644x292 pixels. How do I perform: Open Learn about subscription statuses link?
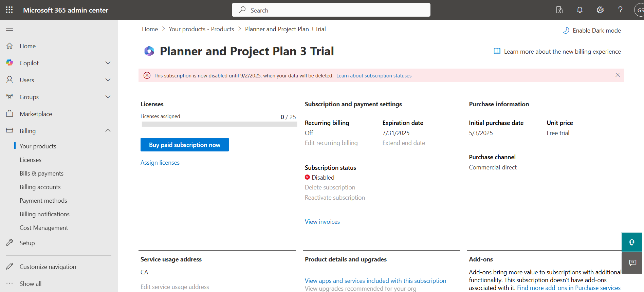coord(374,75)
